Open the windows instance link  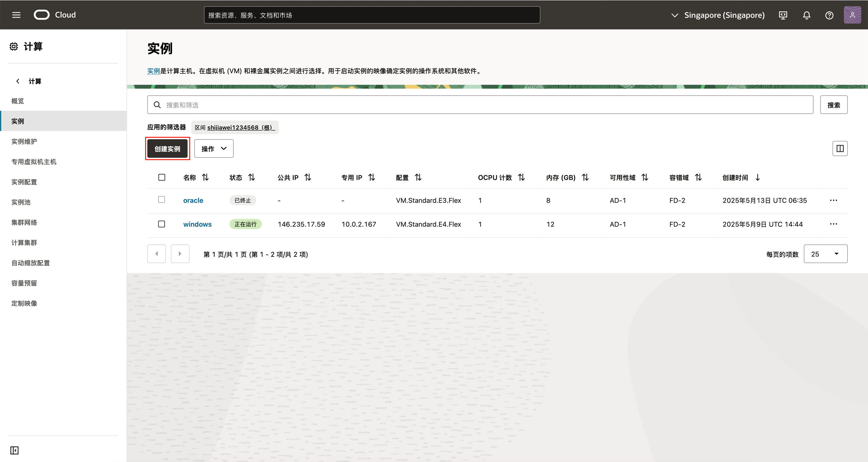click(197, 224)
